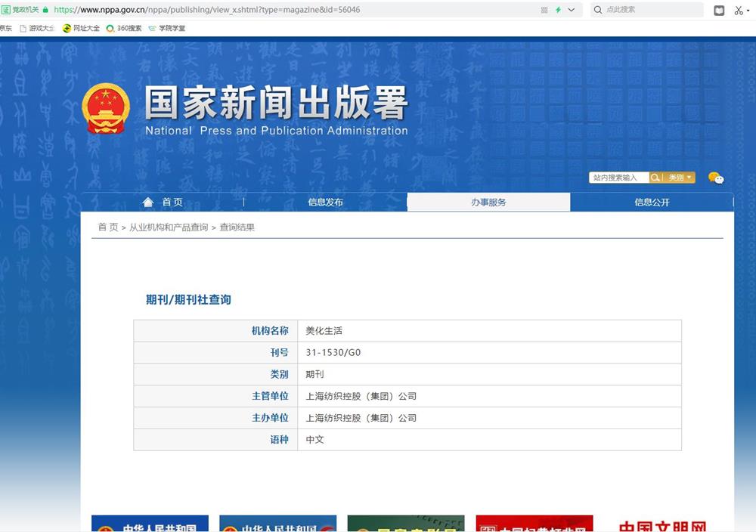Click the 从业机构和产品查询 breadcrumb link
This screenshot has height=532, width=756.
169,227
